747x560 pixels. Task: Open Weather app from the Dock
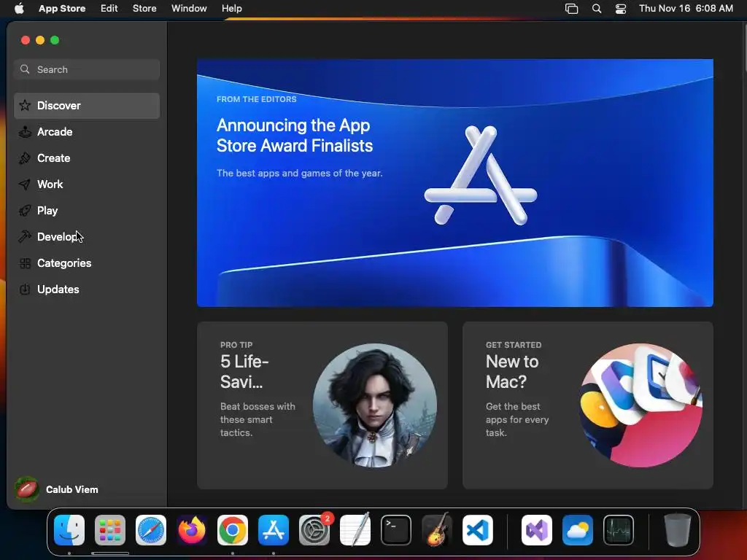pyautogui.click(x=578, y=530)
